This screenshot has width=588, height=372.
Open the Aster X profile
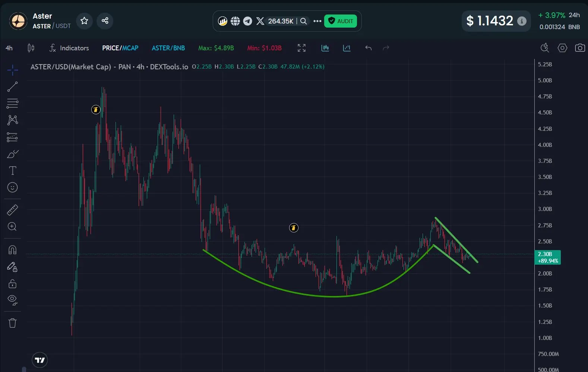pyautogui.click(x=260, y=21)
